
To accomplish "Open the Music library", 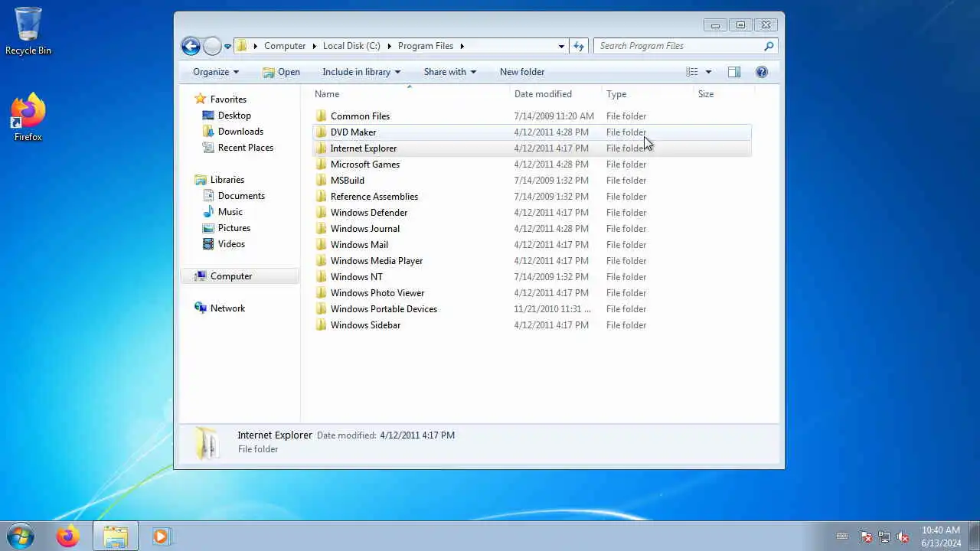I will [230, 212].
